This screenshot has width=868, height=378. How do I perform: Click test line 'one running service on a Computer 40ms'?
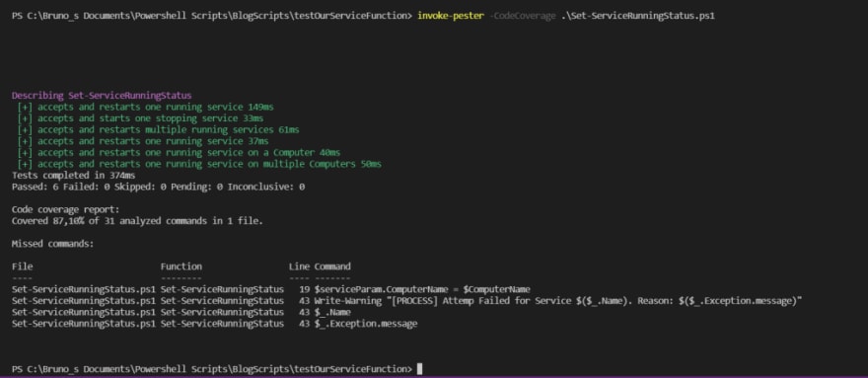click(x=179, y=152)
